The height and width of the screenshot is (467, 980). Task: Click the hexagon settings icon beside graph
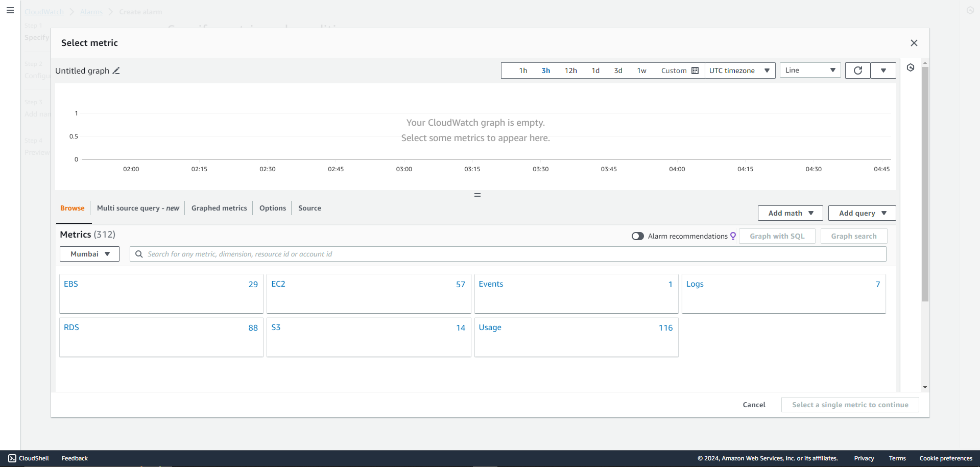point(911,67)
